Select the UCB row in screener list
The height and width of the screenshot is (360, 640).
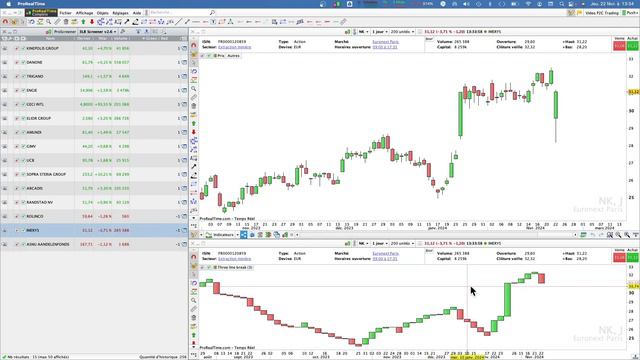coord(94,160)
